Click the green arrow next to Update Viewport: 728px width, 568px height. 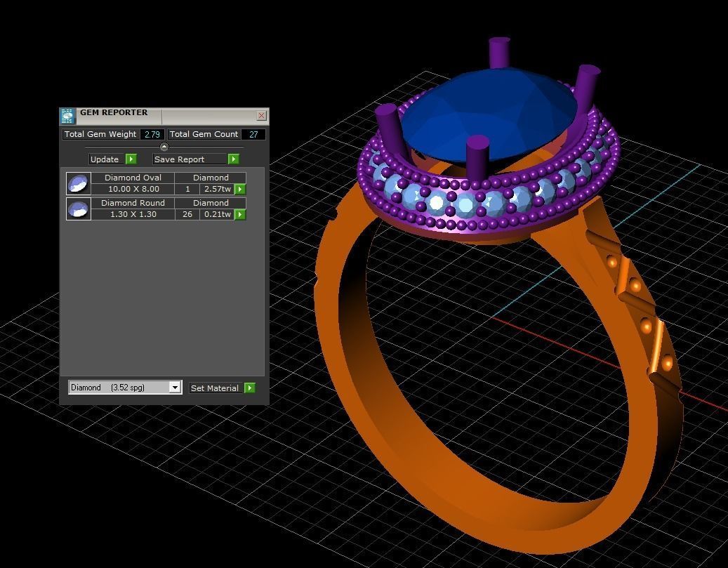point(131,159)
